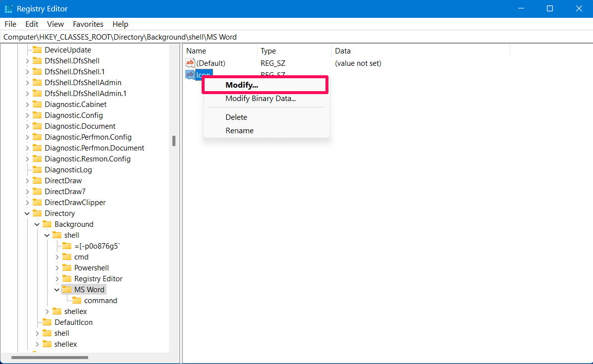Click the Registry Editor app icon in title bar

point(8,9)
